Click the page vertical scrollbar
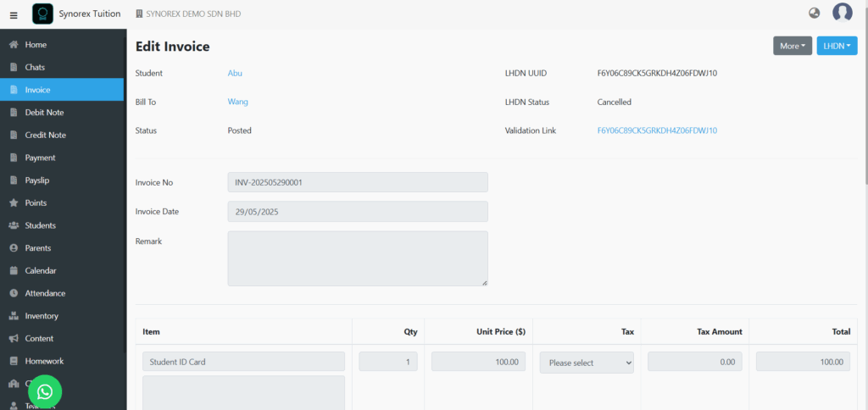 pyautogui.click(x=865, y=91)
